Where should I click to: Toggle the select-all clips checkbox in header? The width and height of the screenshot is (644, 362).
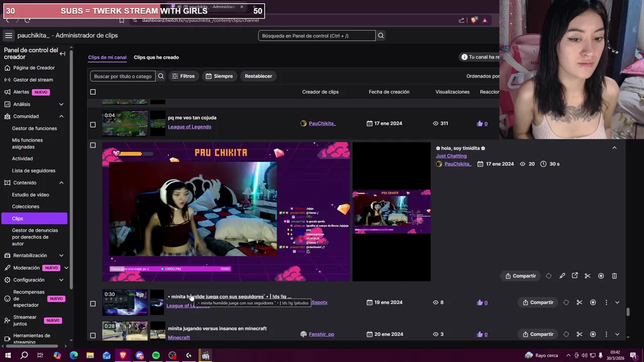pyautogui.click(x=93, y=92)
